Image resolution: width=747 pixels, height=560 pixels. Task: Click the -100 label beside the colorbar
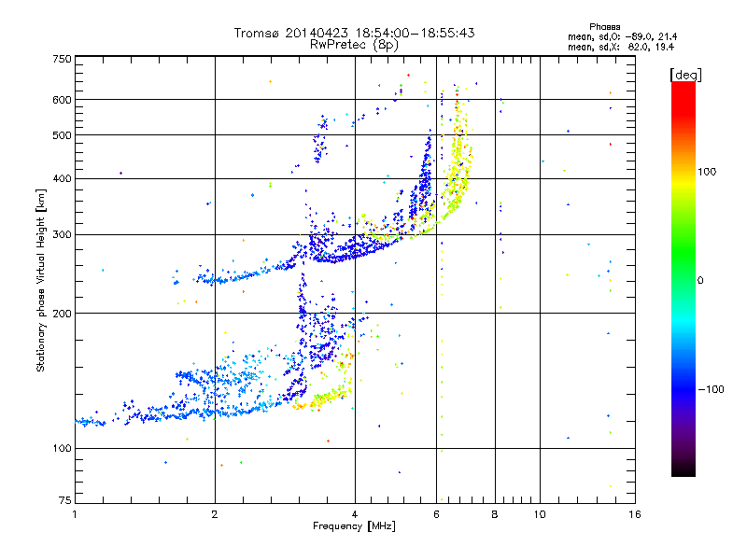711,389
